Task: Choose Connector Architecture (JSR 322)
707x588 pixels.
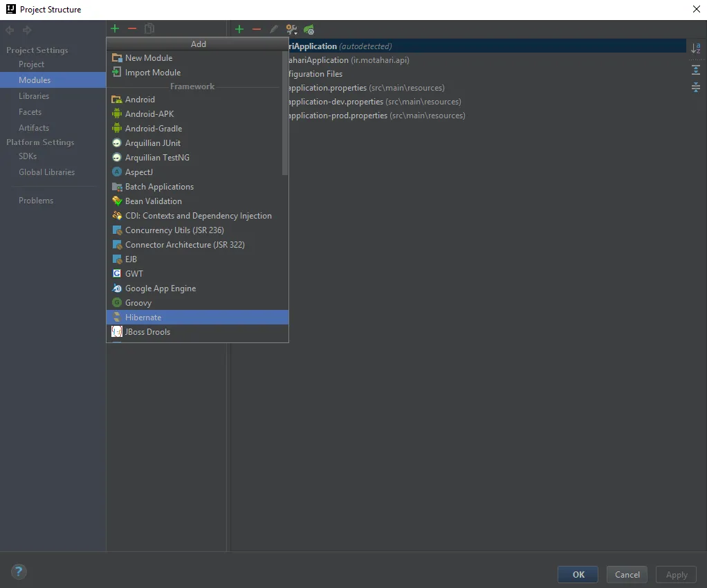Action: coord(197,244)
